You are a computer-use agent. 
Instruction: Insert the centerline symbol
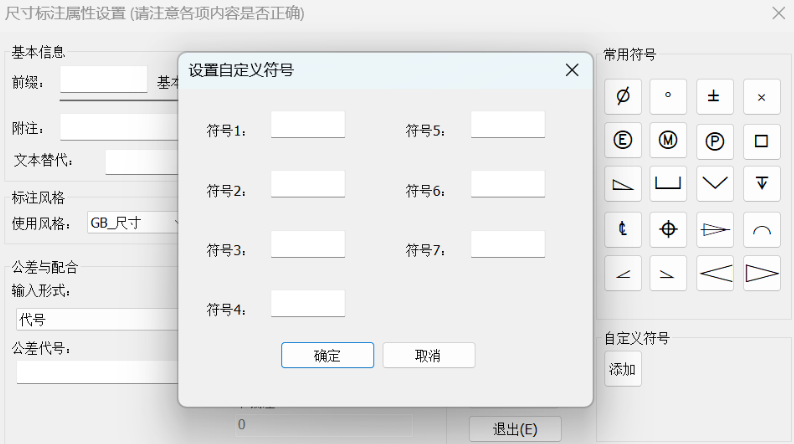tap(622, 229)
